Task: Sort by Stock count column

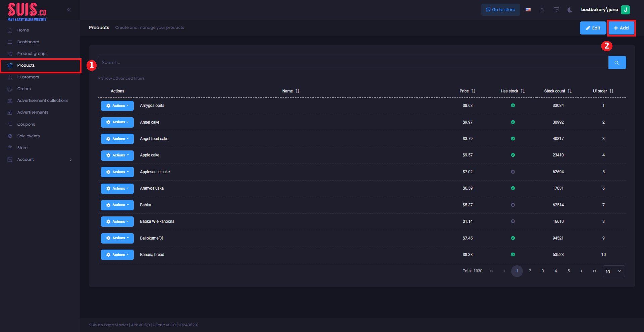Action: [570, 91]
